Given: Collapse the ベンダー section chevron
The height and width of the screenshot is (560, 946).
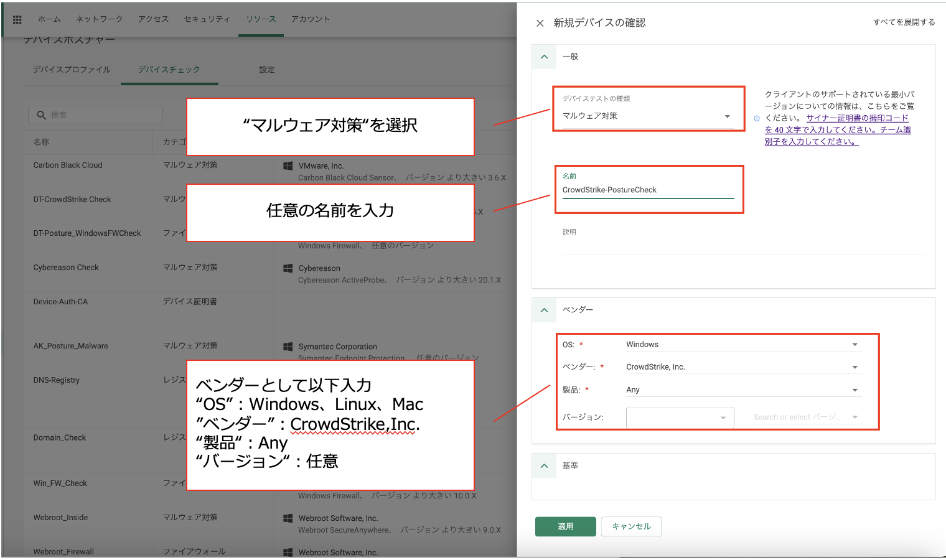Looking at the screenshot, I should [x=545, y=310].
